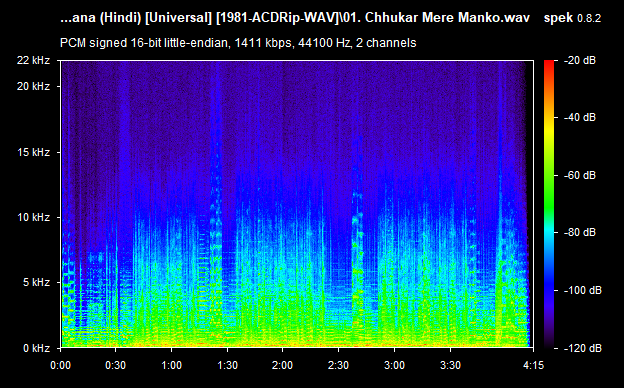The width and height of the screenshot is (624, 388).
Task: Click the 1:00 time axis label
Action: (x=172, y=365)
